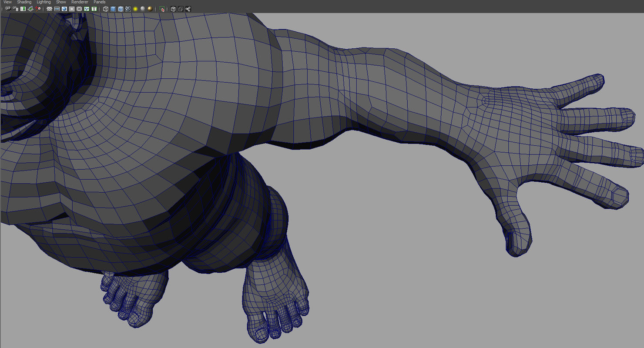644x348 pixels.
Task: Click the gold High Quality sphere icon
Action: pyautogui.click(x=150, y=9)
